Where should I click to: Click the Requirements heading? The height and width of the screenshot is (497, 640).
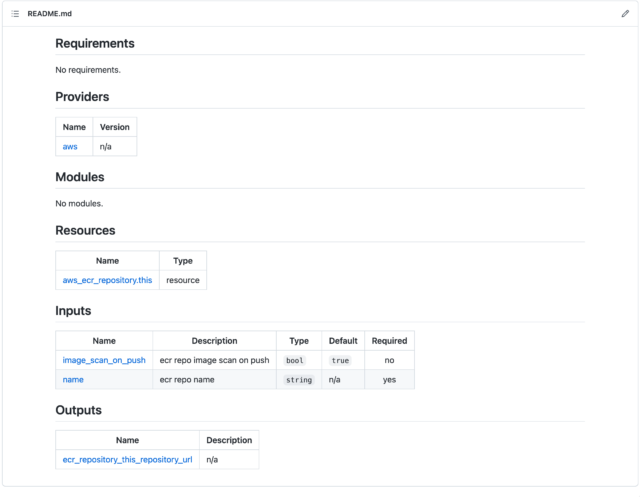95,43
